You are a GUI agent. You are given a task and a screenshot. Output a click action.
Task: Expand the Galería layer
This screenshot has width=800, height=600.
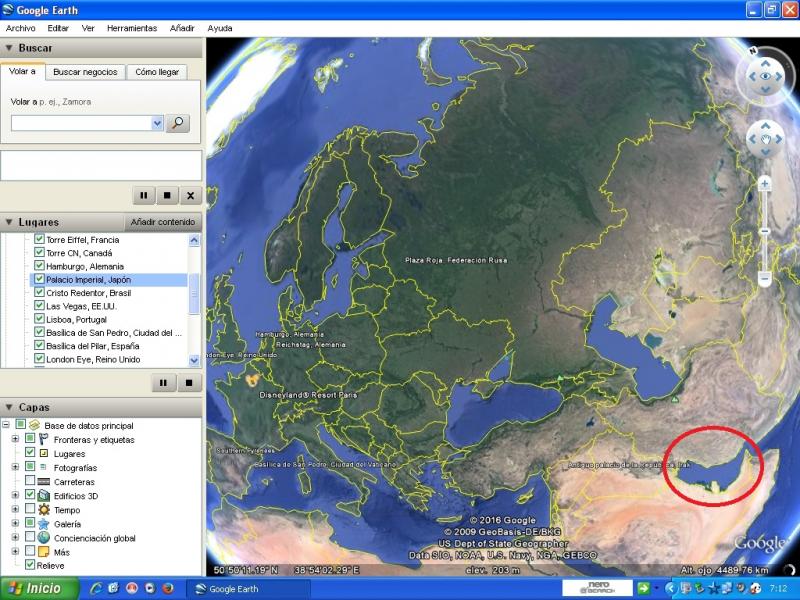click(15, 523)
